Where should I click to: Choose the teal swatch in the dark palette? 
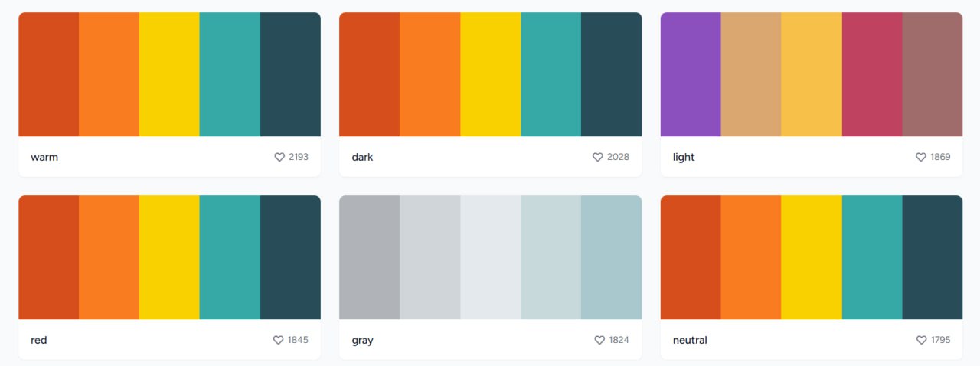[x=550, y=74]
